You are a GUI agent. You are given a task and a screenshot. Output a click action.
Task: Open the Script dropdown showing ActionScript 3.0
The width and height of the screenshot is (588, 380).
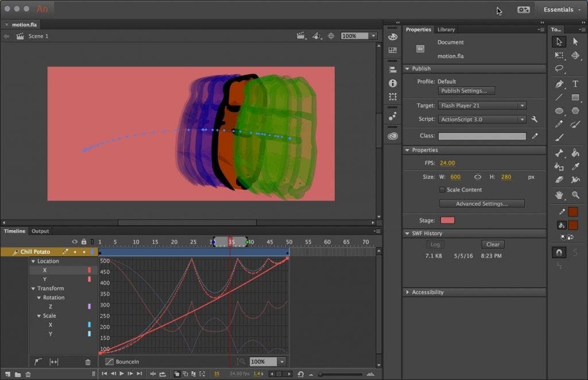[x=481, y=119]
